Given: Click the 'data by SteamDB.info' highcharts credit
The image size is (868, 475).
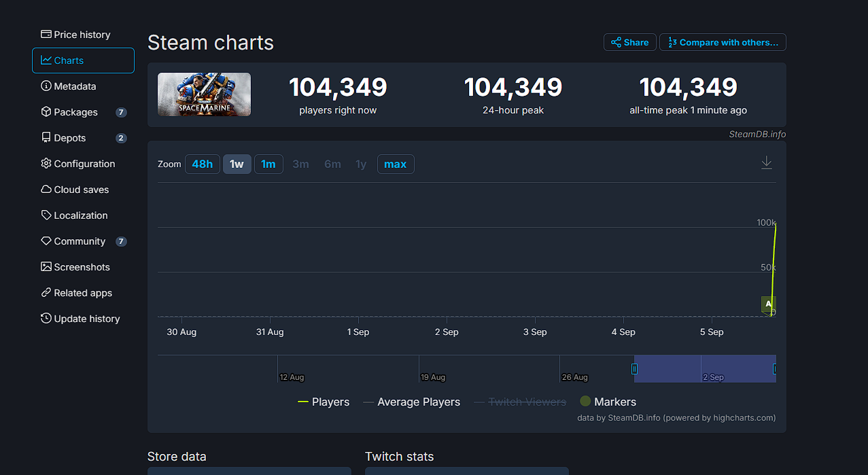Looking at the screenshot, I should (x=676, y=418).
